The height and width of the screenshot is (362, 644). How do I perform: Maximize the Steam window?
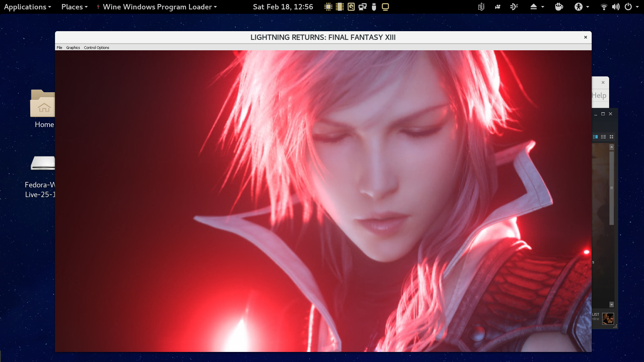point(603,114)
